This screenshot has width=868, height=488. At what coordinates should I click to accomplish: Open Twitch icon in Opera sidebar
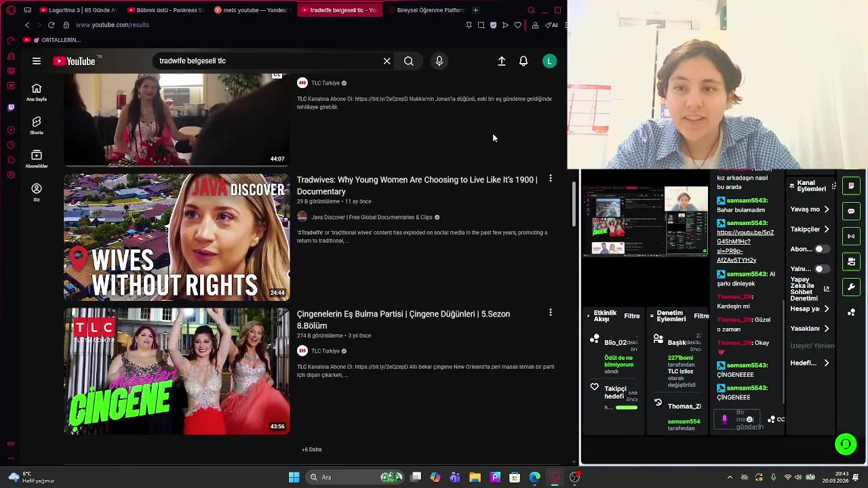click(11, 107)
